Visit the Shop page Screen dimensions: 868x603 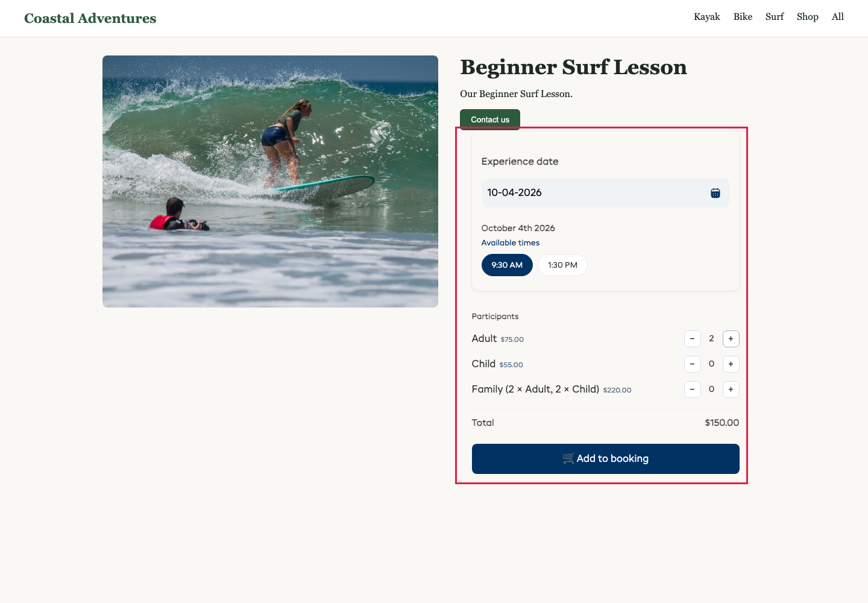tap(808, 17)
